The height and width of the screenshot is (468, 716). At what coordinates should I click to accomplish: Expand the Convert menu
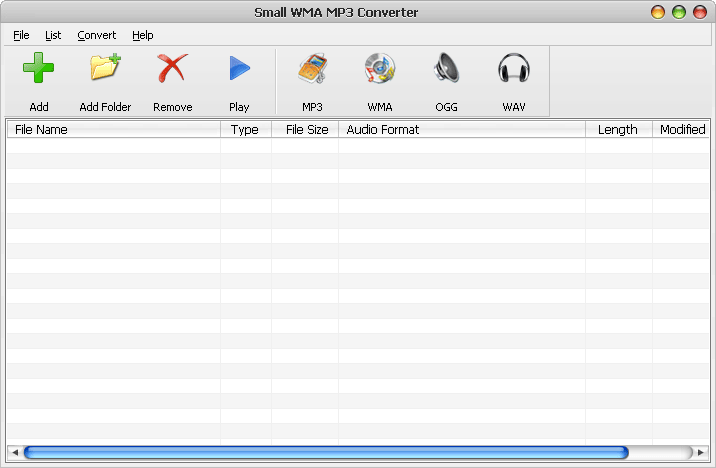coord(97,35)
